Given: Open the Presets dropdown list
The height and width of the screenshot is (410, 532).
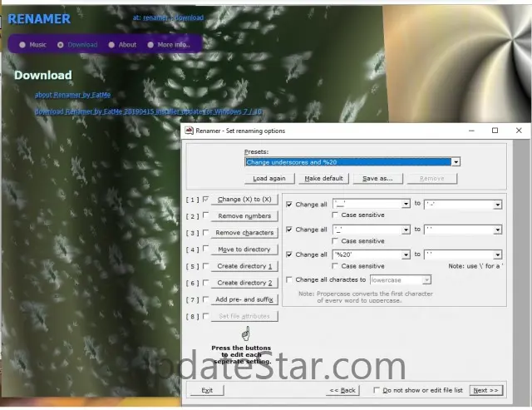Looking at the screenshot, I should click(x=456, y=162).
